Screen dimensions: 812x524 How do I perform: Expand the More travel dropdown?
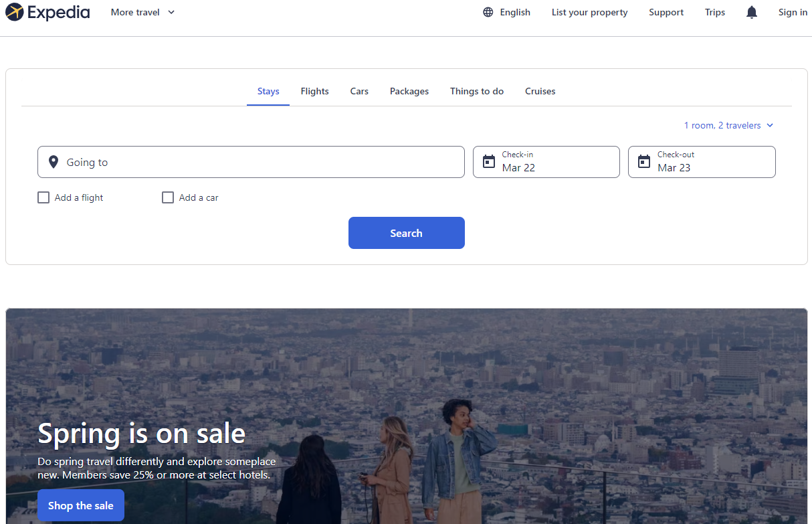click(x=142, y=12)
